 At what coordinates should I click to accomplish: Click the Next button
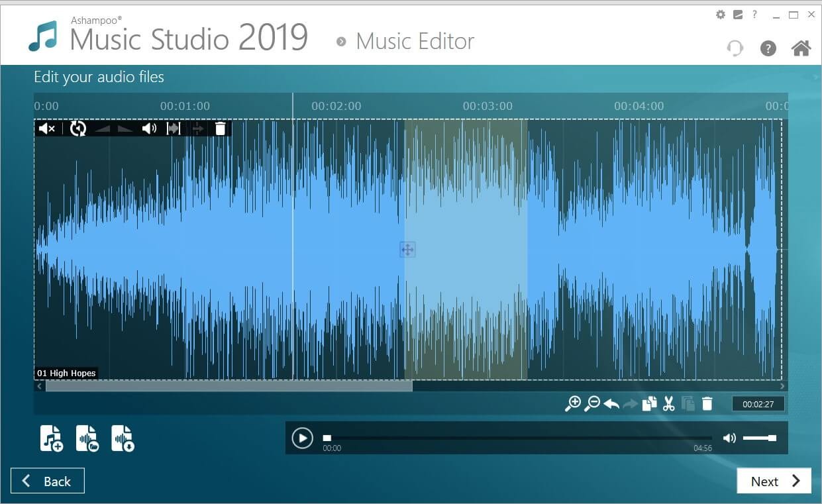(774, 481)
